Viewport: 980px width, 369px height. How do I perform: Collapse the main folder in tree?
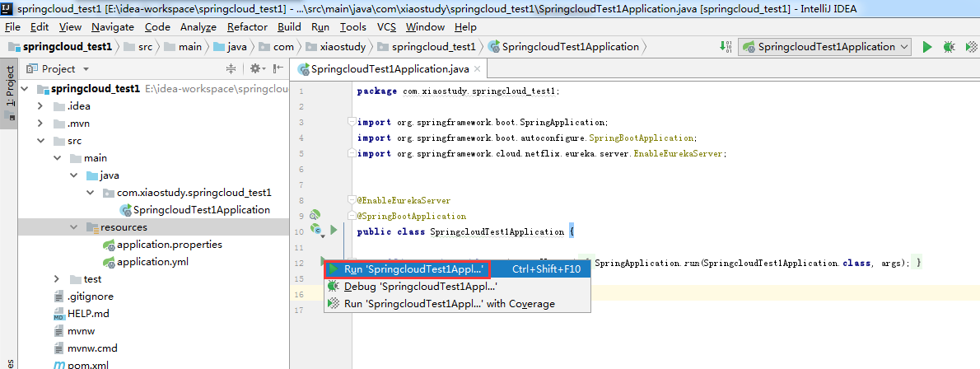57,158
